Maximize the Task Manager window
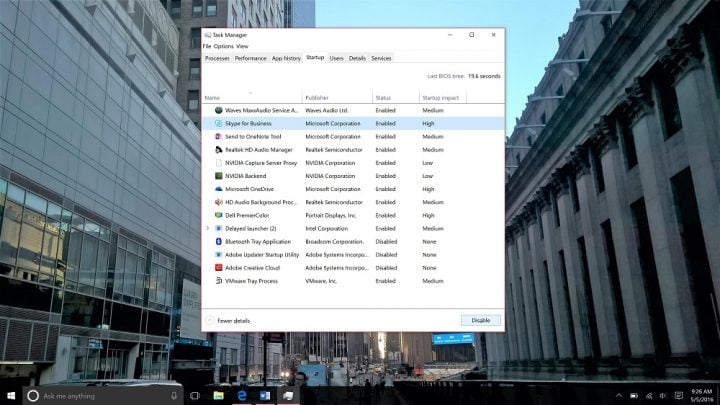The height and width of the screenshot is (405, 720). click(472, 35)
